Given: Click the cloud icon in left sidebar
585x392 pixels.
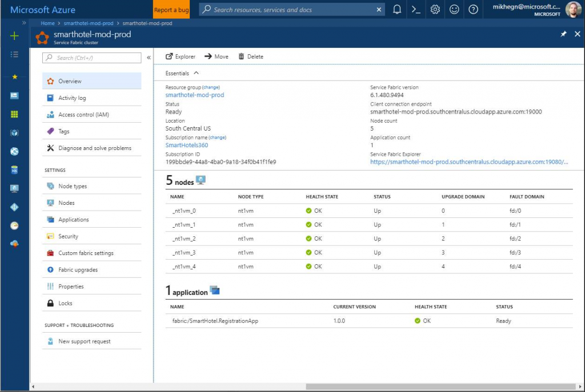Looking at the screenshot, I should click(x=14, y=244).
